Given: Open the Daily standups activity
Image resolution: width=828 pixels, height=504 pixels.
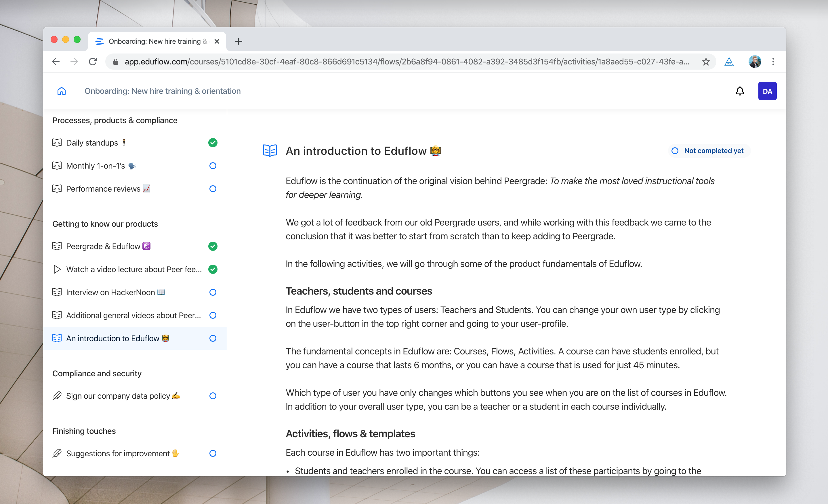Looking at the screenshot, I should click(x=135, y=142).
